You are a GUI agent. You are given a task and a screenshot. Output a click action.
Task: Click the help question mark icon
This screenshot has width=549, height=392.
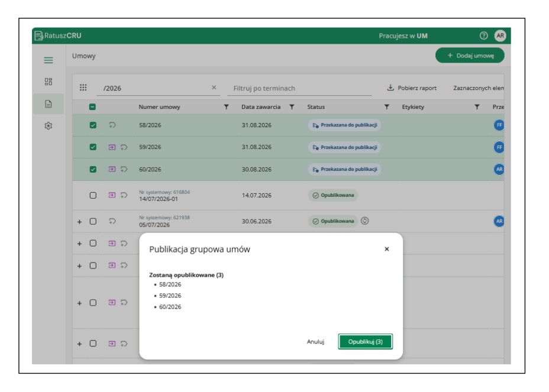tap(483, 35)
